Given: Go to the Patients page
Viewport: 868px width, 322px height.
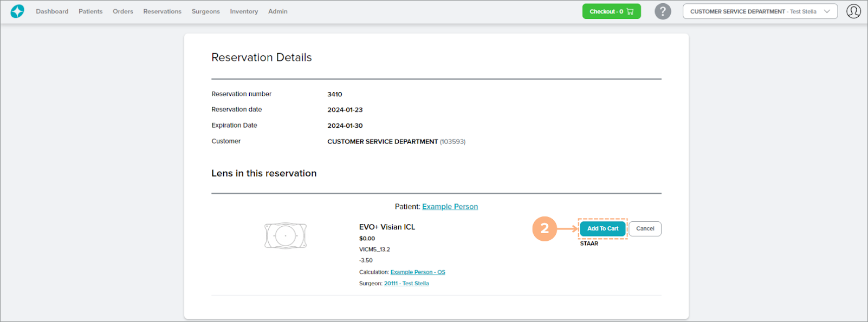Looking at the screenshot, I should (x=90, y=11).
